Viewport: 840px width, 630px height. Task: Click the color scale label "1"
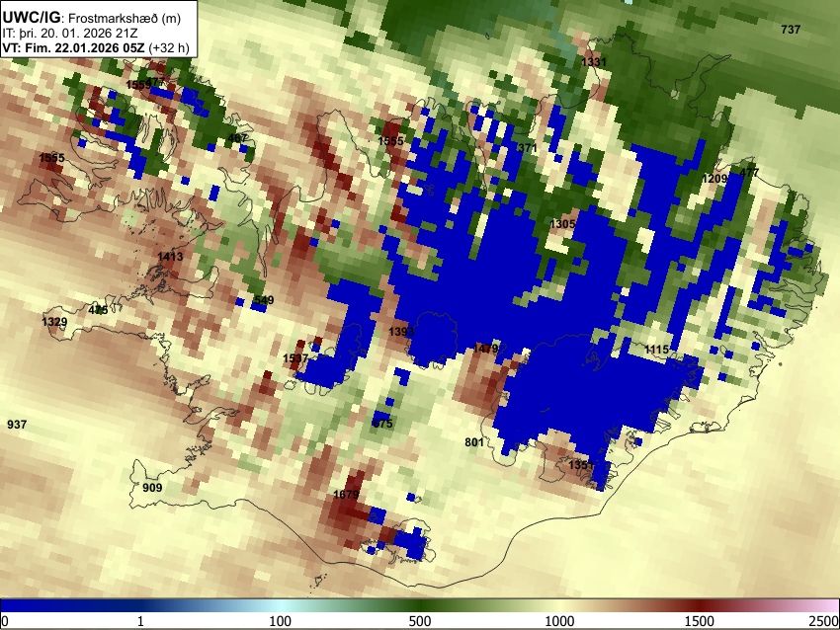(x=140, y=621)
